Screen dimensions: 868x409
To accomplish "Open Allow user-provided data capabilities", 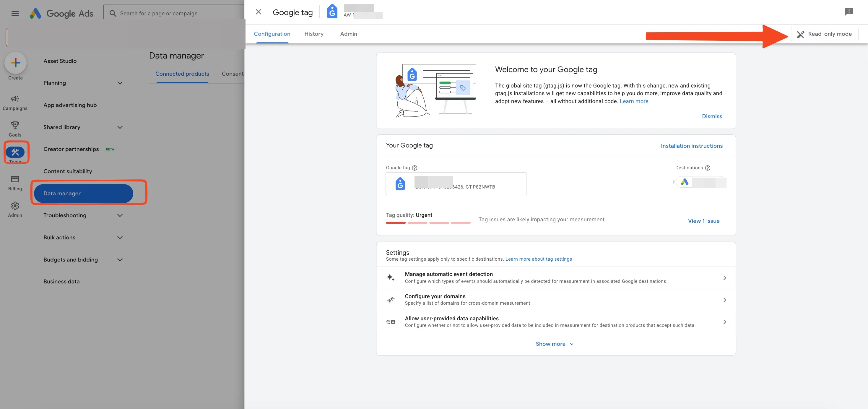I will [x=556, y=322].
